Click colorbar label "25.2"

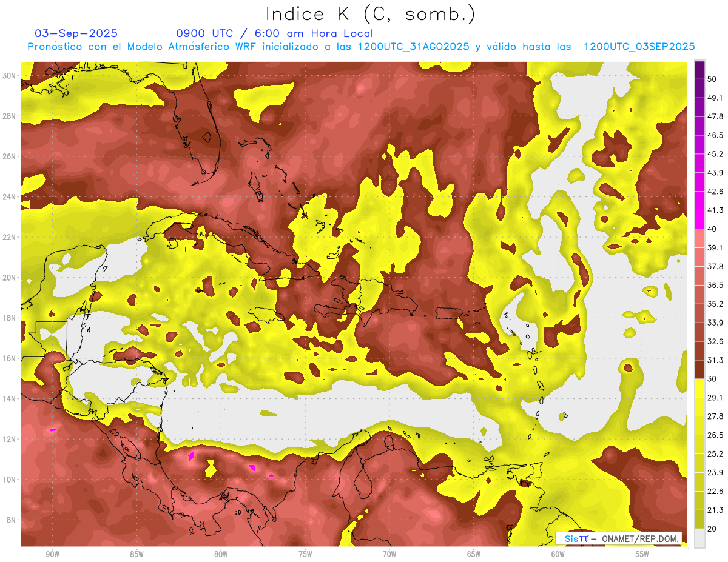[x=715, y=453]
